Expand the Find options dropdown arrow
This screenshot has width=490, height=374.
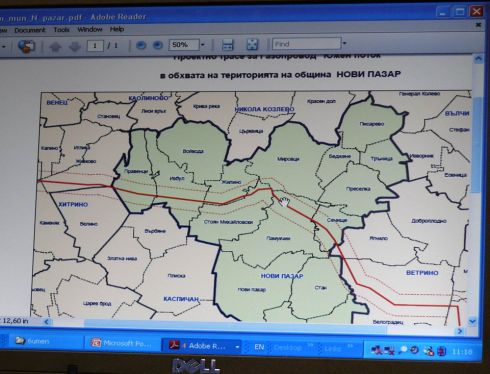coord(345,43)
